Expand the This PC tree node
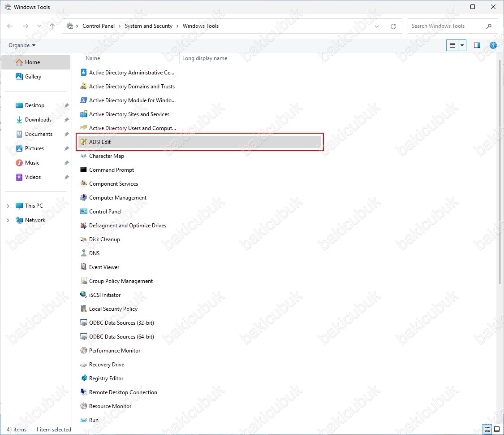 point(8,206)
